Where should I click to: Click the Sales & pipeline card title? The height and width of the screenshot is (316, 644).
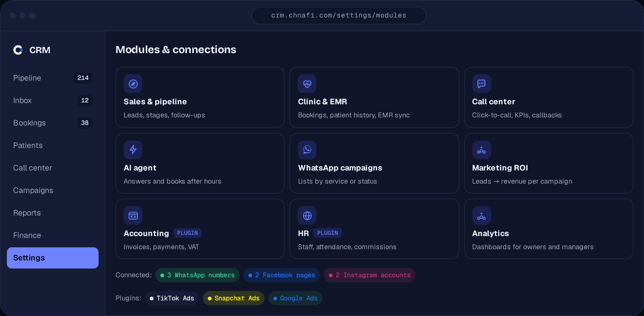155,101
